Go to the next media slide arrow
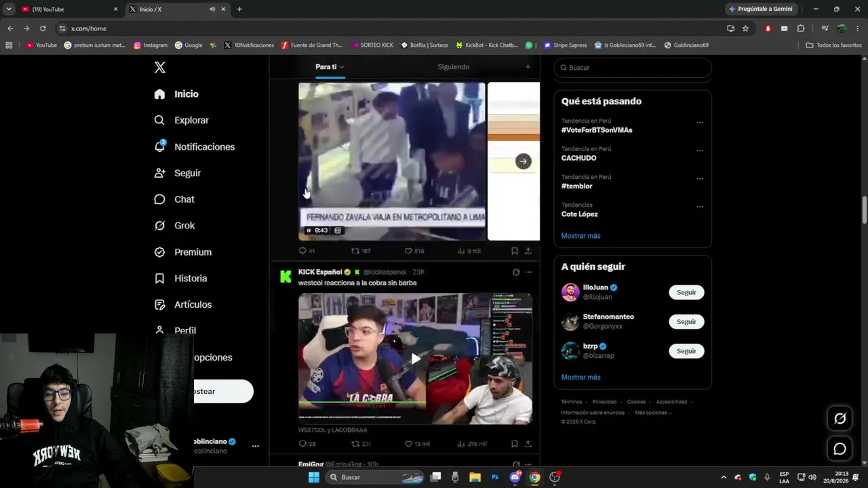This screenshot has width=868, height=488. (523, 161)
